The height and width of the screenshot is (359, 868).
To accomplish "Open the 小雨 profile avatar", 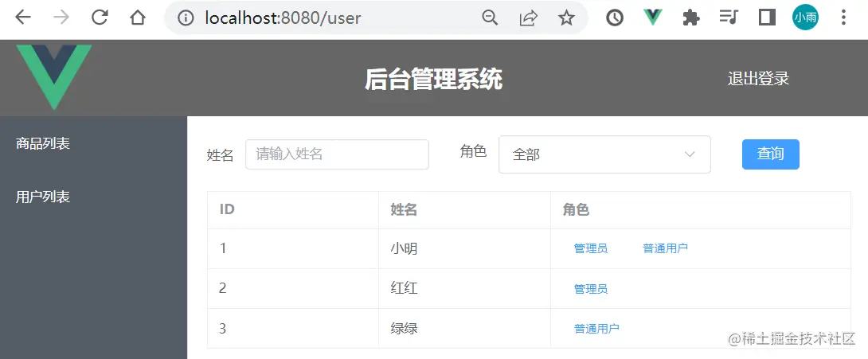I will pos(805,18).
